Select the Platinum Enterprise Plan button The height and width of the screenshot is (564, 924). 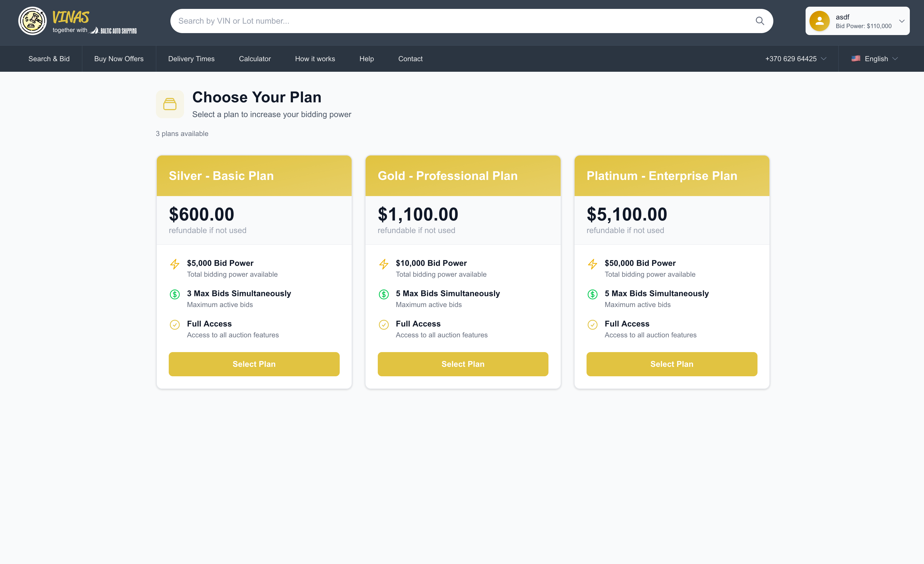(x=672, y=364)
